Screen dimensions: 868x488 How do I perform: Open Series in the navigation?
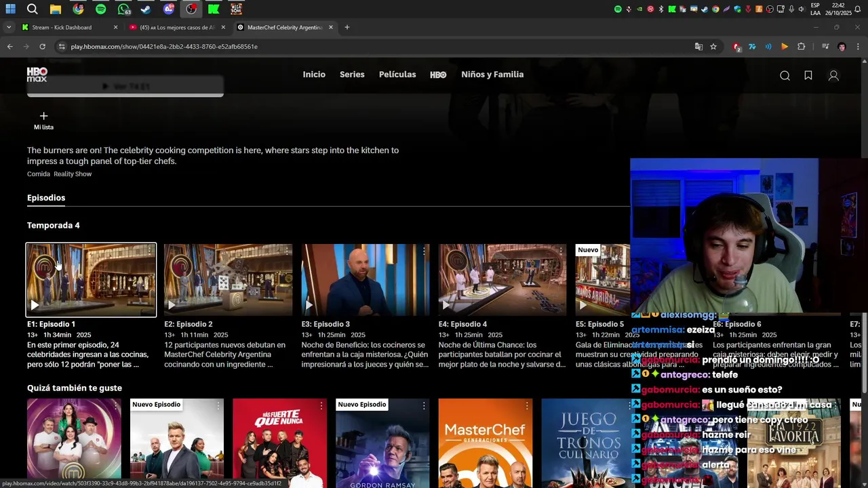point(352,75)
